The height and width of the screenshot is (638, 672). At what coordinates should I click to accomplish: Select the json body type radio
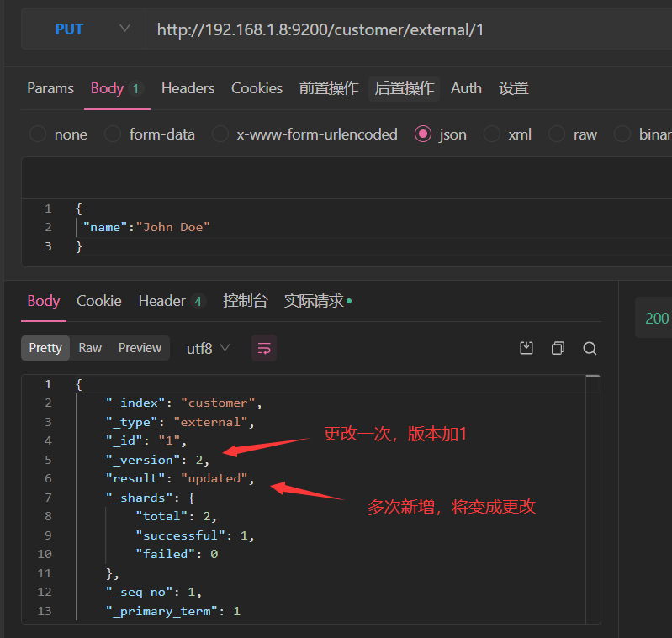pyautogui.click(x=423, y=134)
